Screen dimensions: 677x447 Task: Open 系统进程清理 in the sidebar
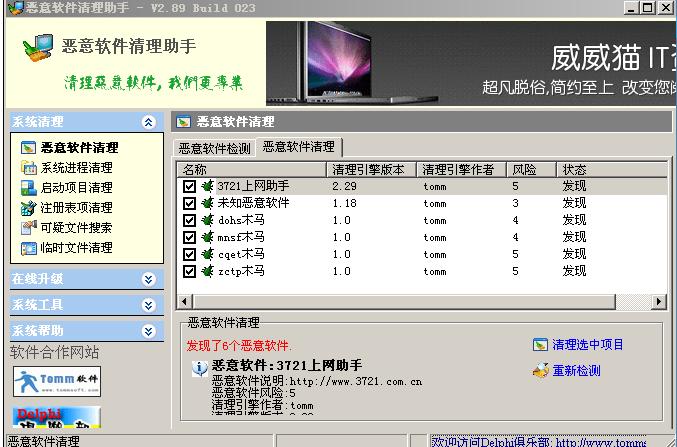click(76, 168)
